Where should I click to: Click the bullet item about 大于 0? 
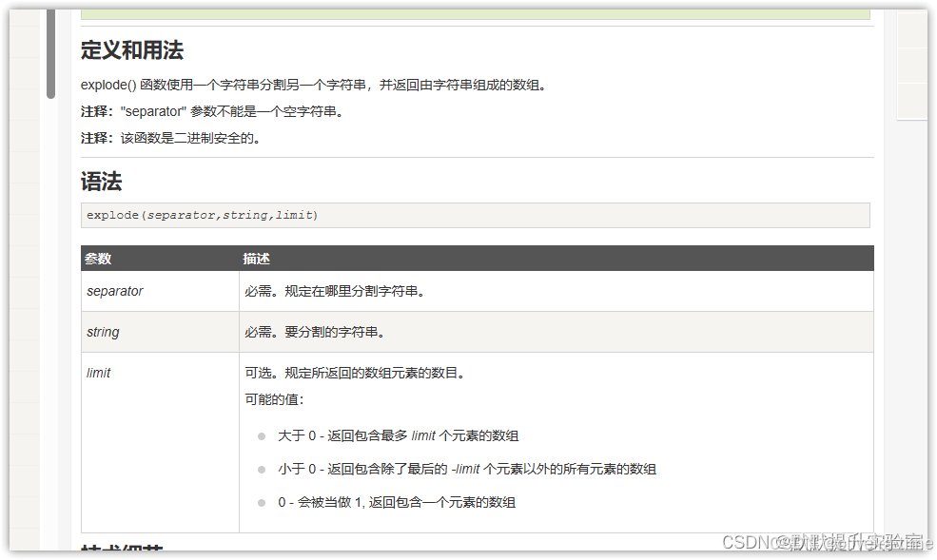pos(399,435)
